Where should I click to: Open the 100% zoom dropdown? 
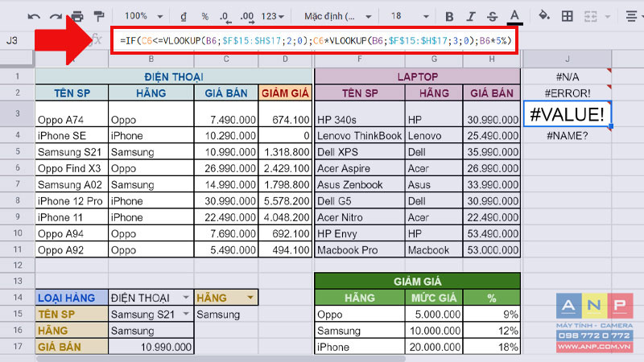pos(144,16)
